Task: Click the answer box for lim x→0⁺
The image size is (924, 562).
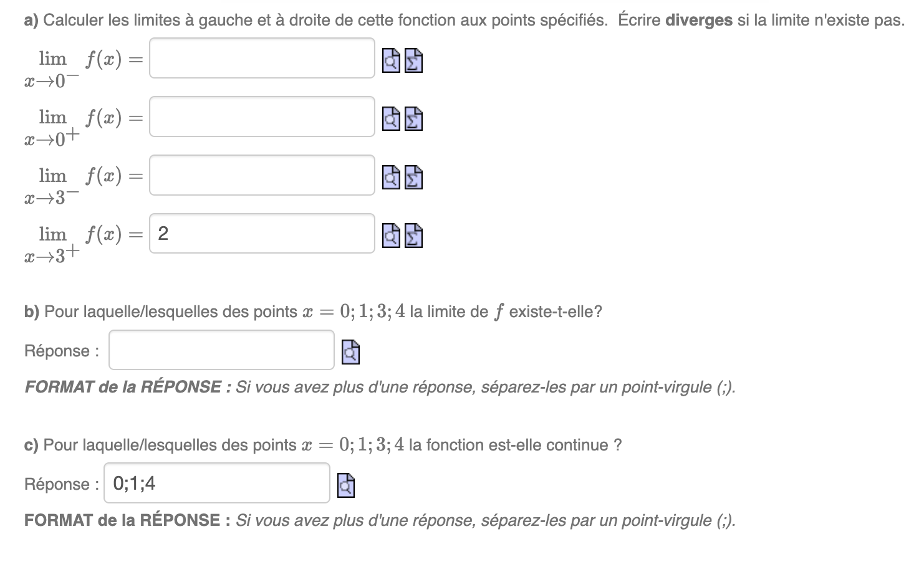Action: pyautogui.click(x=261, y=118)
